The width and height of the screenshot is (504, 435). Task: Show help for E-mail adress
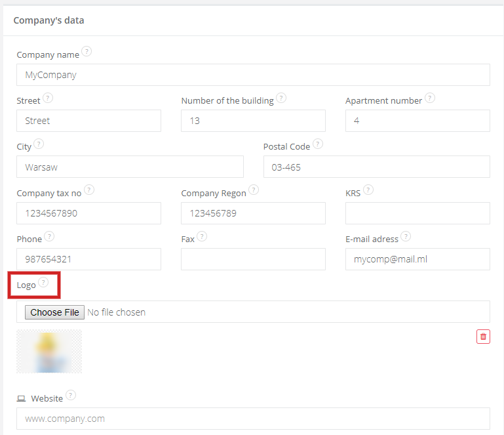pos(406,236)
